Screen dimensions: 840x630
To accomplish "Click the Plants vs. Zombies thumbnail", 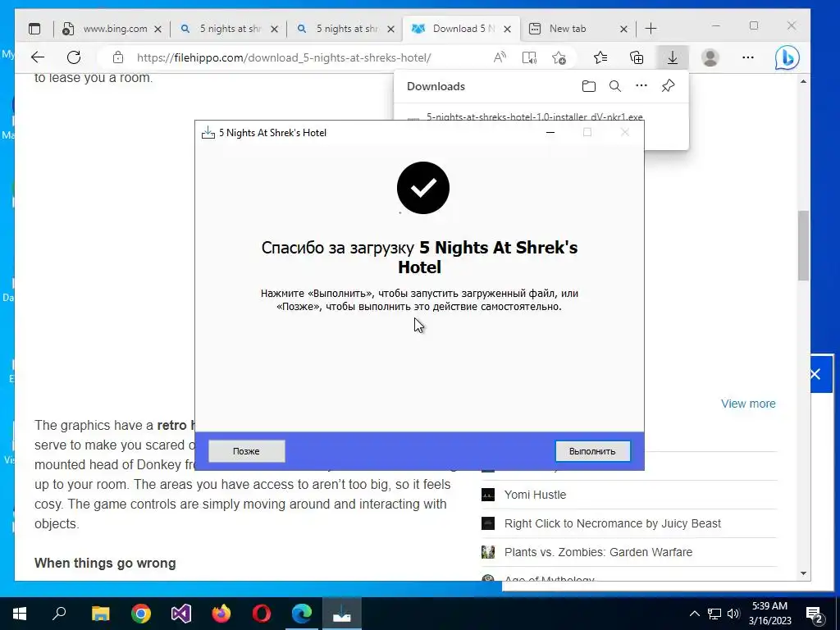I will [488, 552].
